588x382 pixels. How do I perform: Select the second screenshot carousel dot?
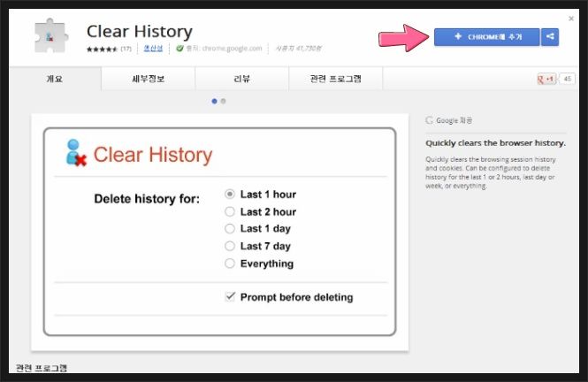(x=223, y=101)
